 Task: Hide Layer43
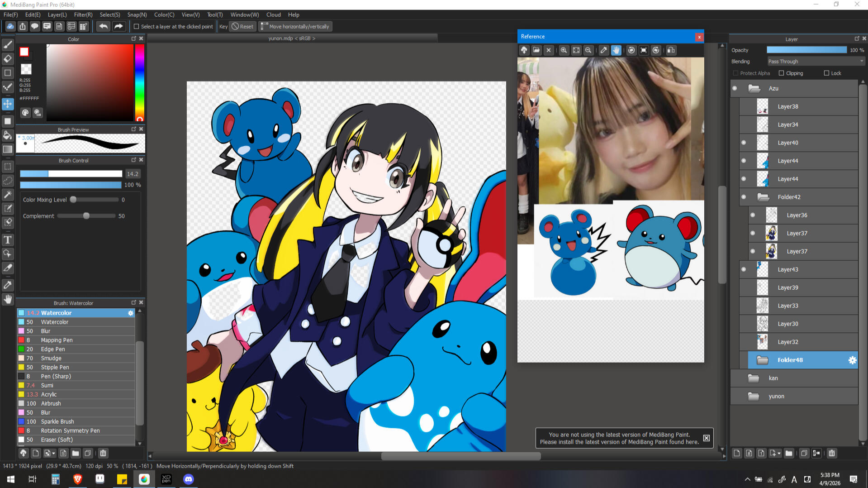[744, 269]
